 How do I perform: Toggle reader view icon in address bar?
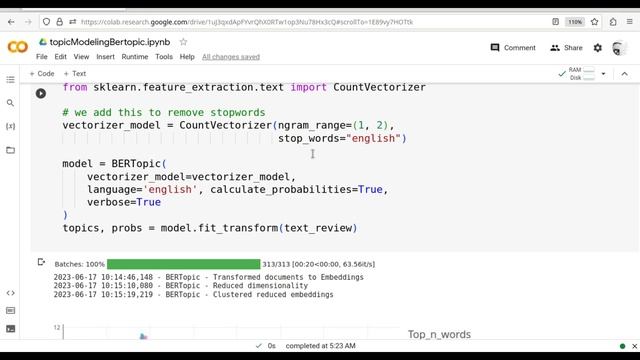[556, 22]
